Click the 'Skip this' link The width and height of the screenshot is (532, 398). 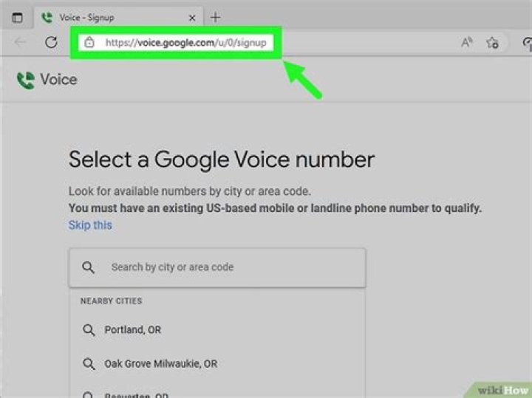coord(90,224)
